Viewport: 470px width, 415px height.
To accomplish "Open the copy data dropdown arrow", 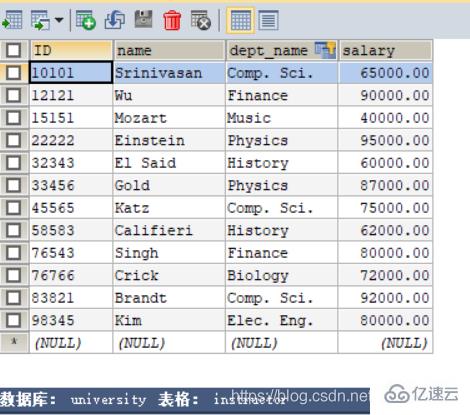I will (x=59, y=20).
